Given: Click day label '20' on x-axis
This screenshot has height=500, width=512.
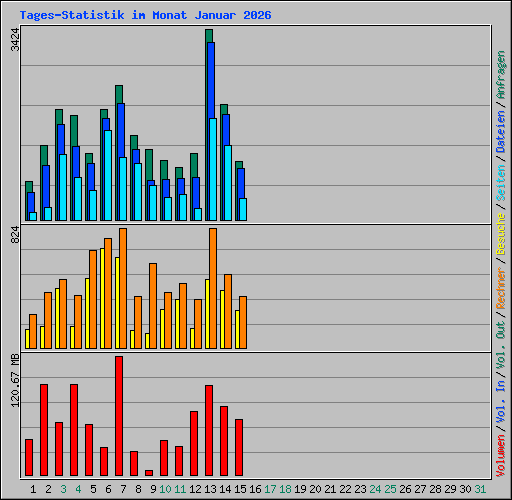Looking at the screenshot, I should 315,489.
